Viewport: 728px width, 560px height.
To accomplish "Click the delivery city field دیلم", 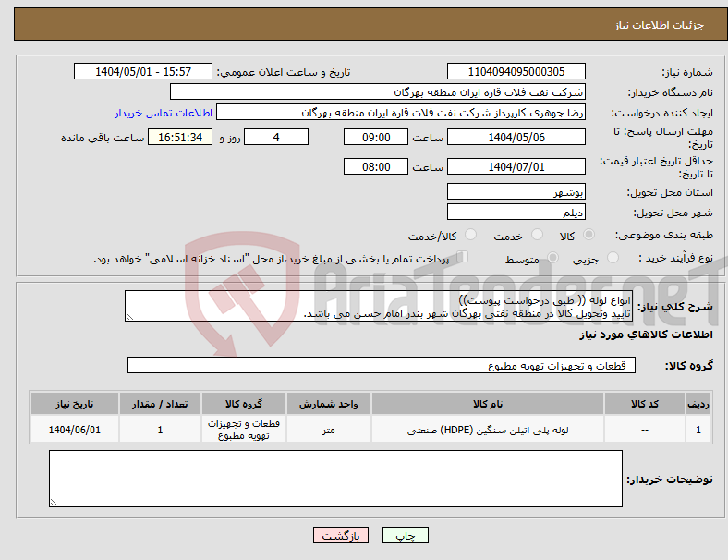I will click(516, 212).
